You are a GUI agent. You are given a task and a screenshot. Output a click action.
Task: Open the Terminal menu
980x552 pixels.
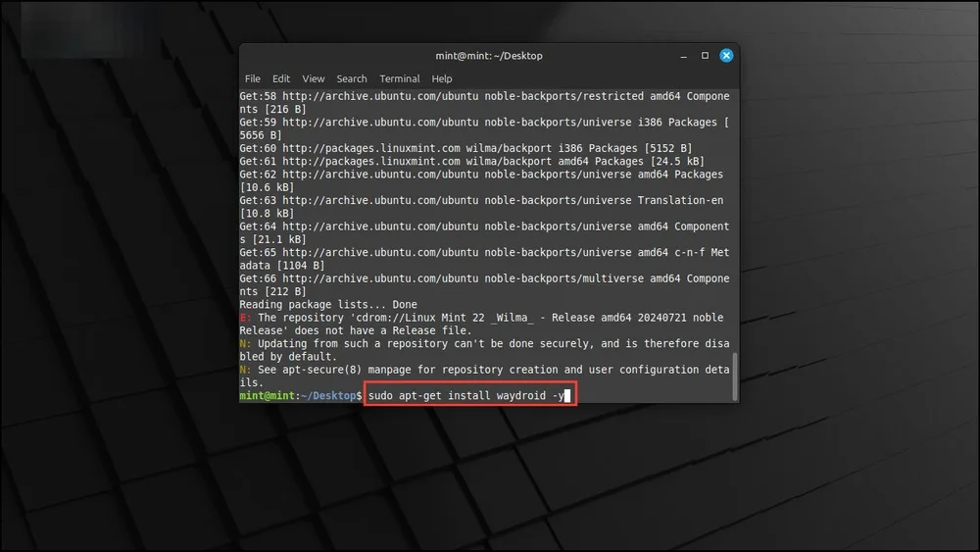pyautogui.click(x=400, y=78)
